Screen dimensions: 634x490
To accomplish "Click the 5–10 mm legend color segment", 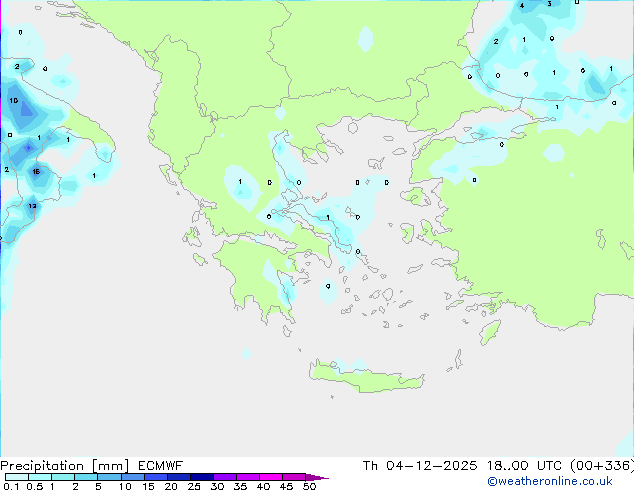I will [109, 477].
